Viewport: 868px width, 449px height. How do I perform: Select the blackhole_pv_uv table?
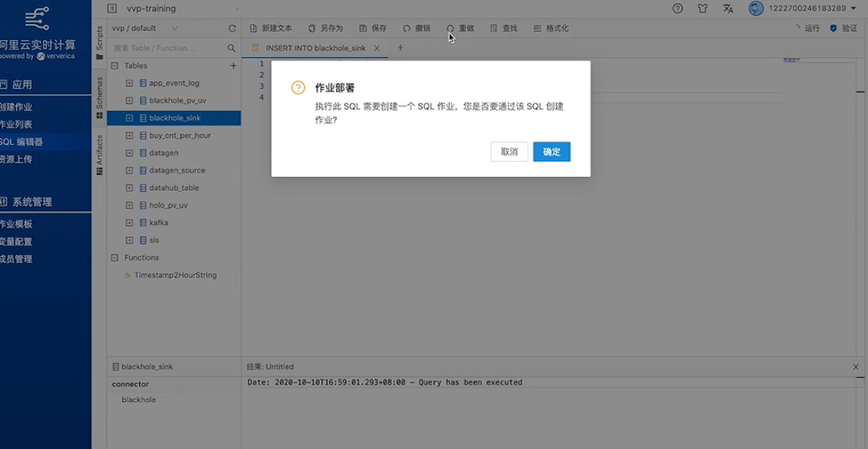tap(177, 101)
